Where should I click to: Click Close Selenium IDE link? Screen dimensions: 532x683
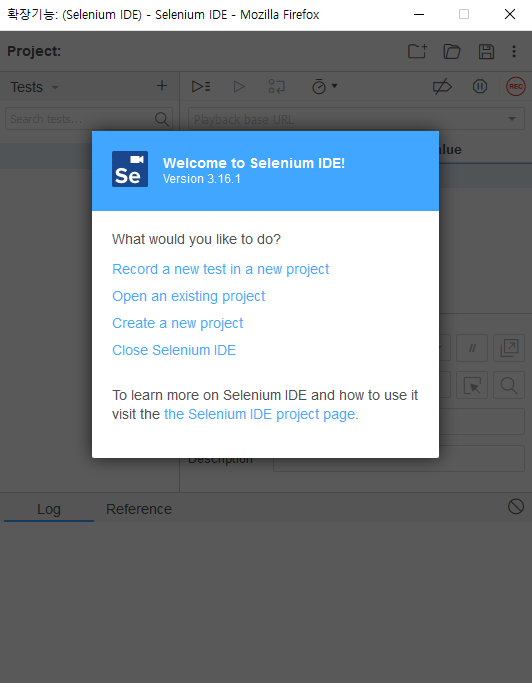click(174, 350)
